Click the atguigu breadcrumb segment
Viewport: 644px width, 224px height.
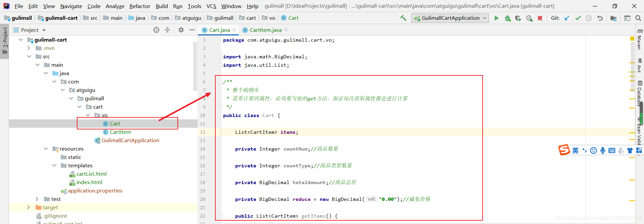[188, 18]
